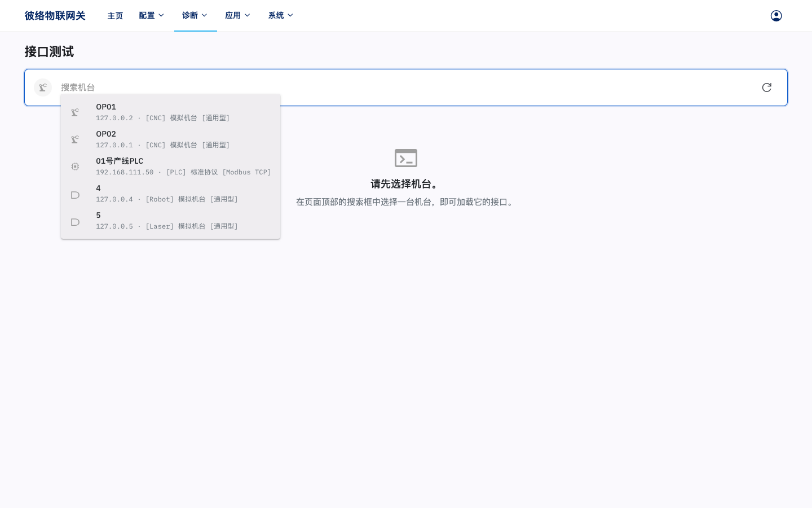Click the tag icon beside machine 4

(75, 195)
